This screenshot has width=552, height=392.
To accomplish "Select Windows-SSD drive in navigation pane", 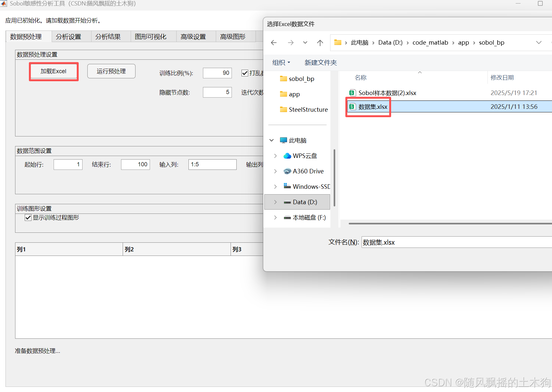I will point(307,187).
